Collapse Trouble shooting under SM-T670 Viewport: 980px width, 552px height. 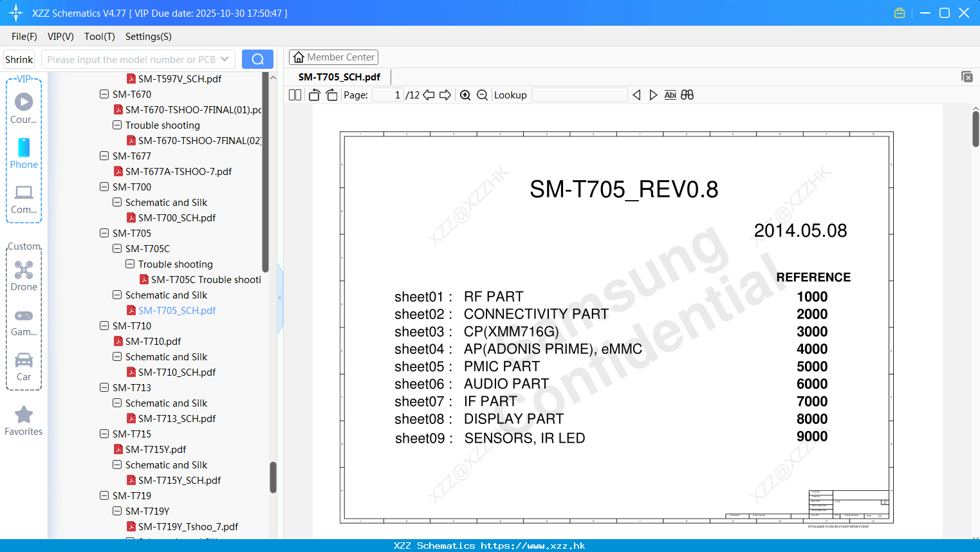[x=117, y=125]
